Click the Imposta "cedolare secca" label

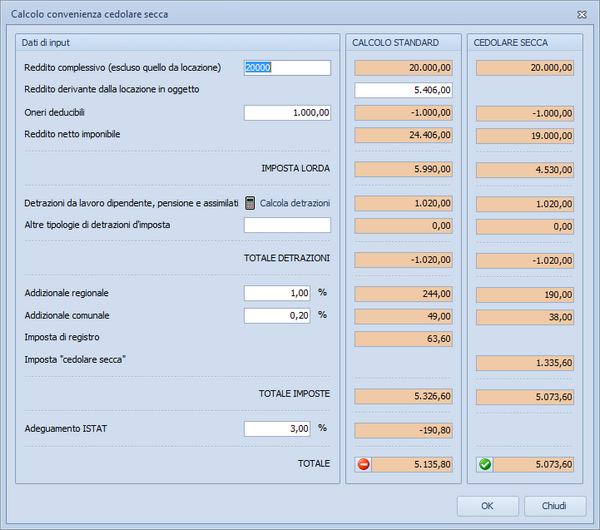point(75,360)
